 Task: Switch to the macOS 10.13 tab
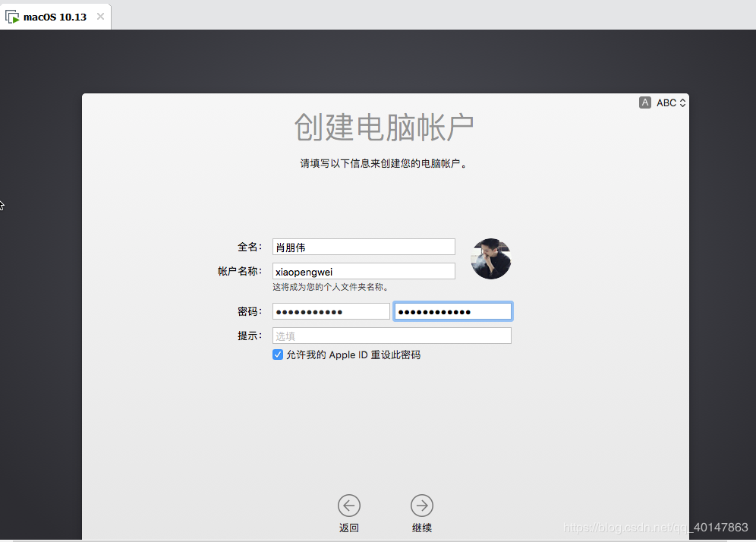pyautogui.click(x=55, y=17)
